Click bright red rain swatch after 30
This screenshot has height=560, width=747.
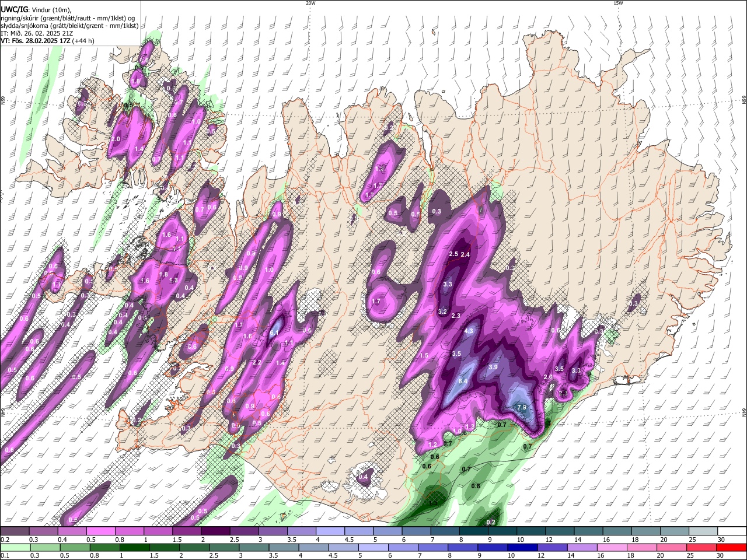(x=731, y=547)
